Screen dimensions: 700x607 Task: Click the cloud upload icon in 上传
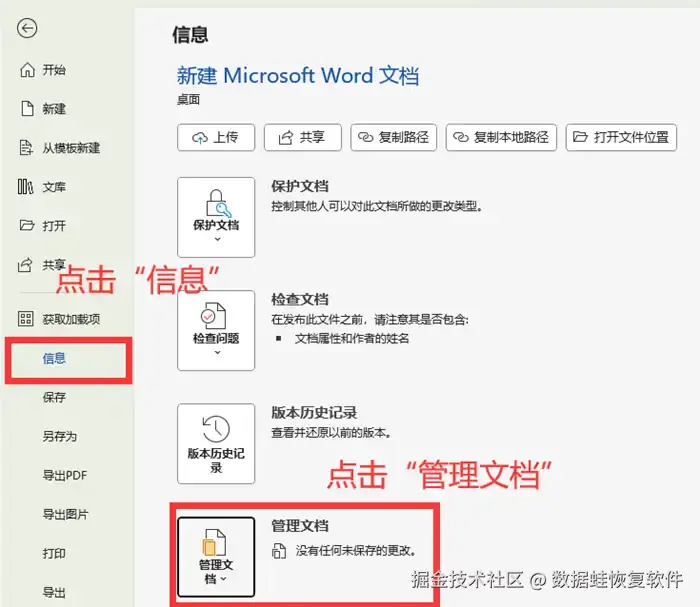200,137
